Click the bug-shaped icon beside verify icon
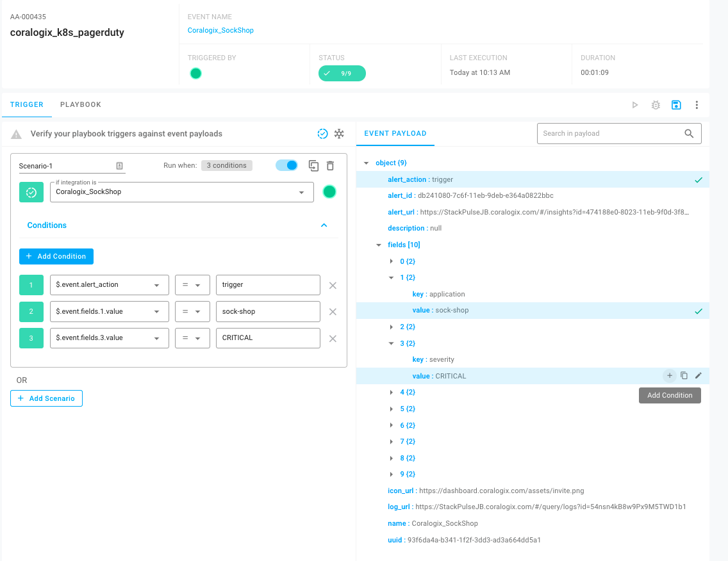The width and height of the screenshot is (728, 561). pyautogui.click(x=340, y=134)
